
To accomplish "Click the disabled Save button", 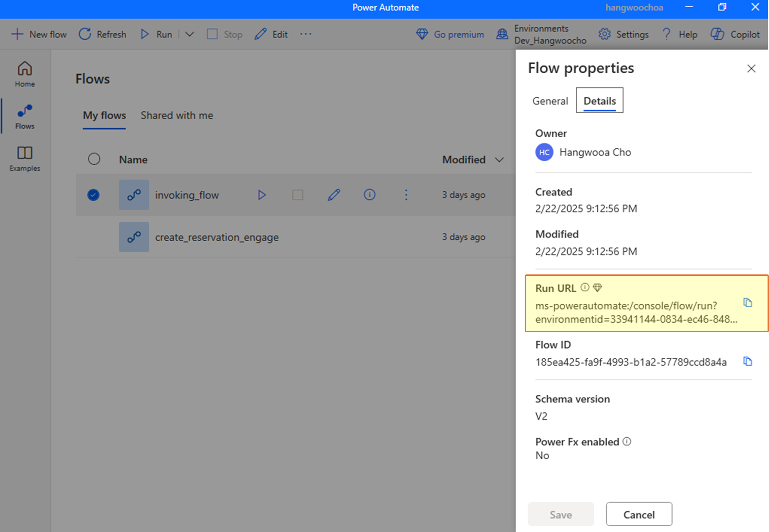I will (x=561, y=514).
